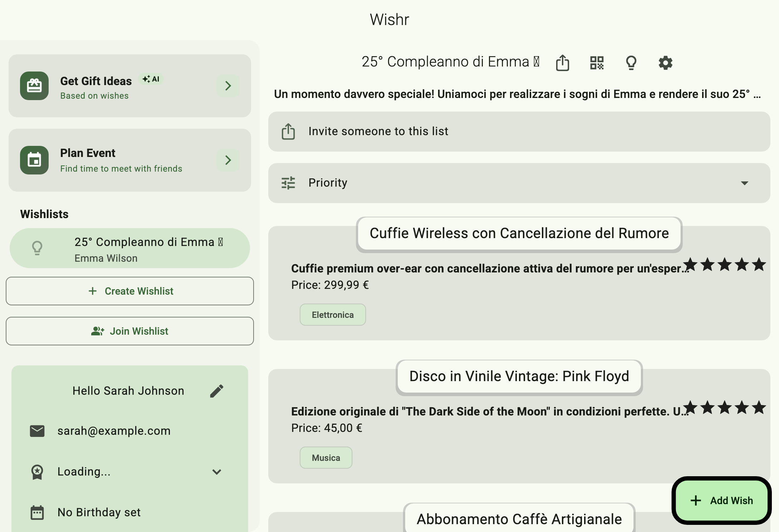The image size is (779, 532).
Task: Click the Elettronica category tag
Action: (x=333, y=315)
